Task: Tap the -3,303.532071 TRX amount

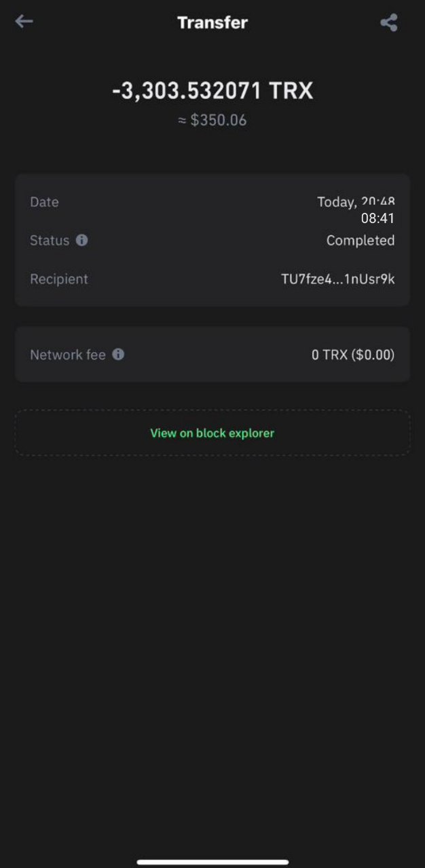Action: (212, 91)
